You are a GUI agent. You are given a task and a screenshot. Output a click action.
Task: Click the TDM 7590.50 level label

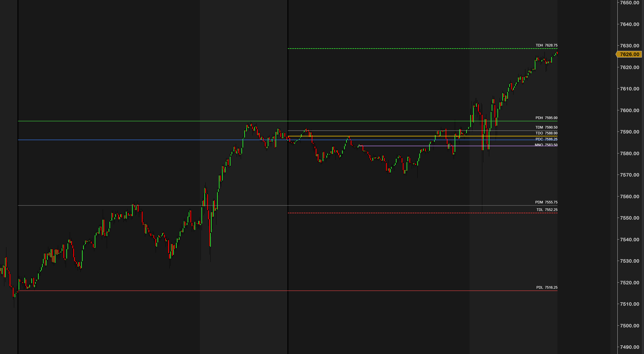click(x=546, y=127)
